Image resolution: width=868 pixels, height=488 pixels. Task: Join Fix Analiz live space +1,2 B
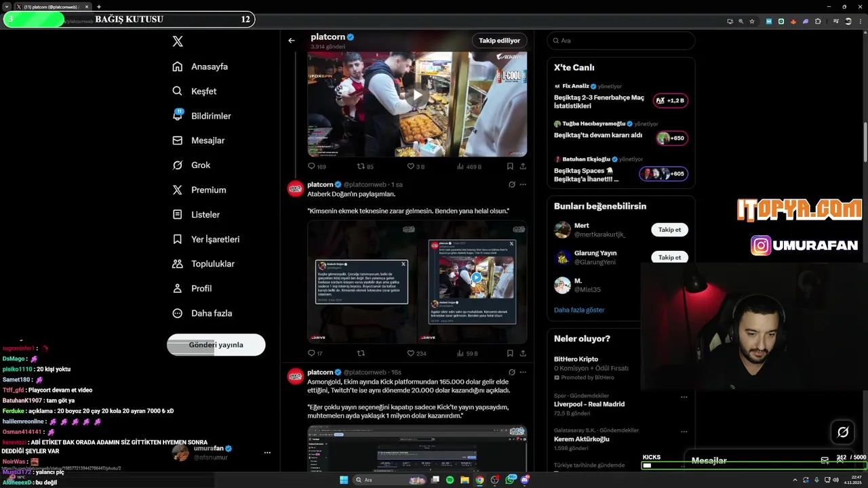pos(671,100)
